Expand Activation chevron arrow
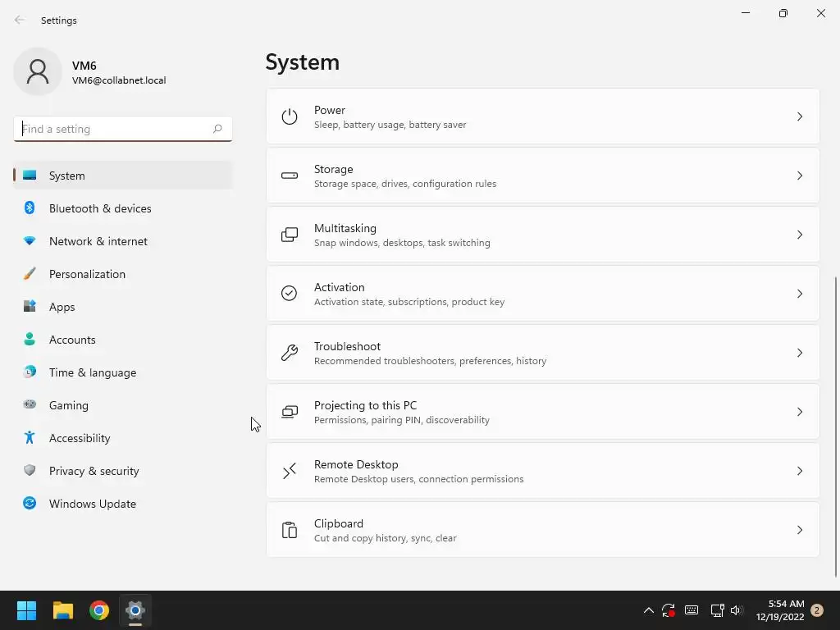 point(800,294)
